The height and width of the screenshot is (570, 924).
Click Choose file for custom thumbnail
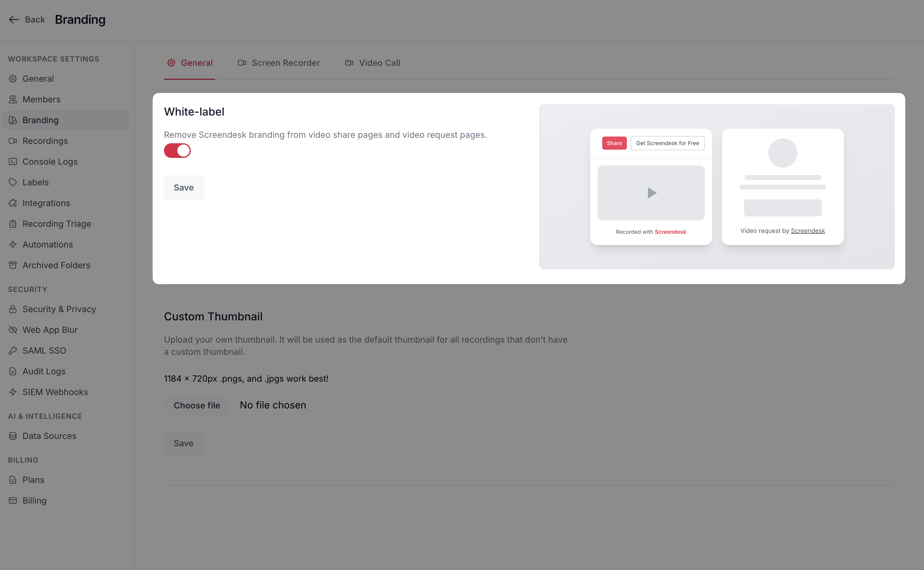click(x=197, y=405)
